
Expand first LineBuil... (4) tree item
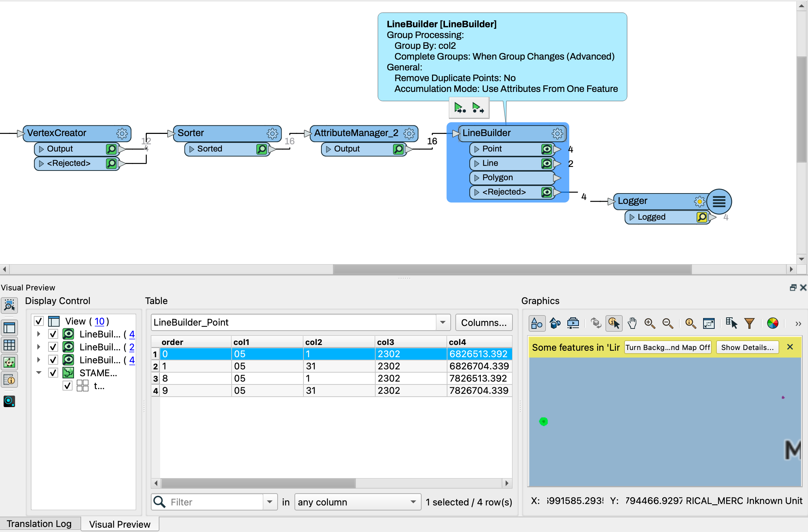click(x=39, y=334)
